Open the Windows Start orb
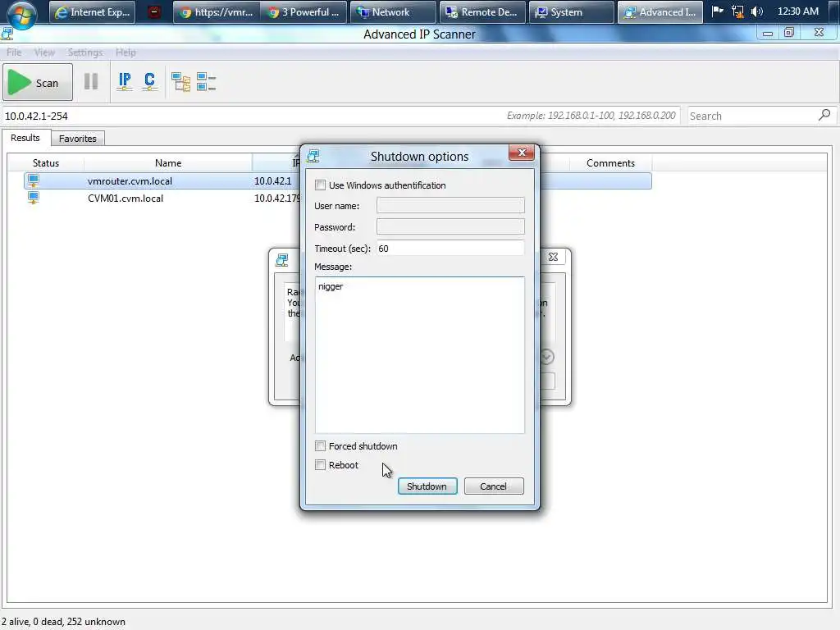 [x=21, y=13]
